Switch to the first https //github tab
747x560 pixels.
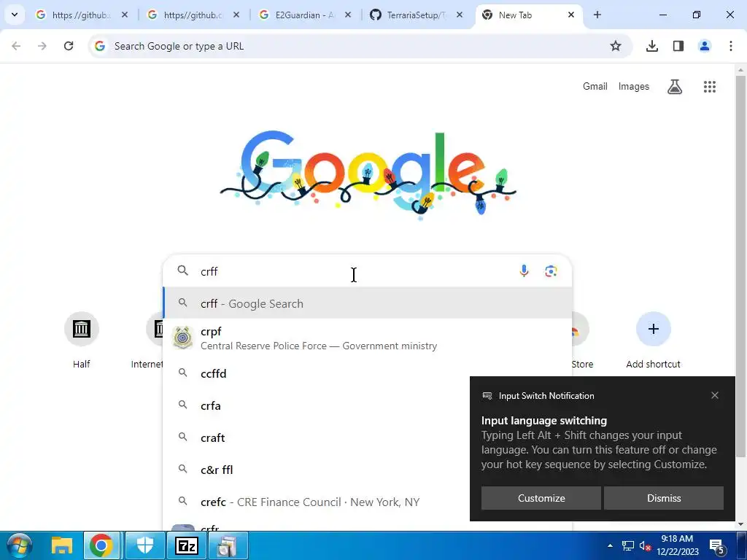click(x=82, y=15)
